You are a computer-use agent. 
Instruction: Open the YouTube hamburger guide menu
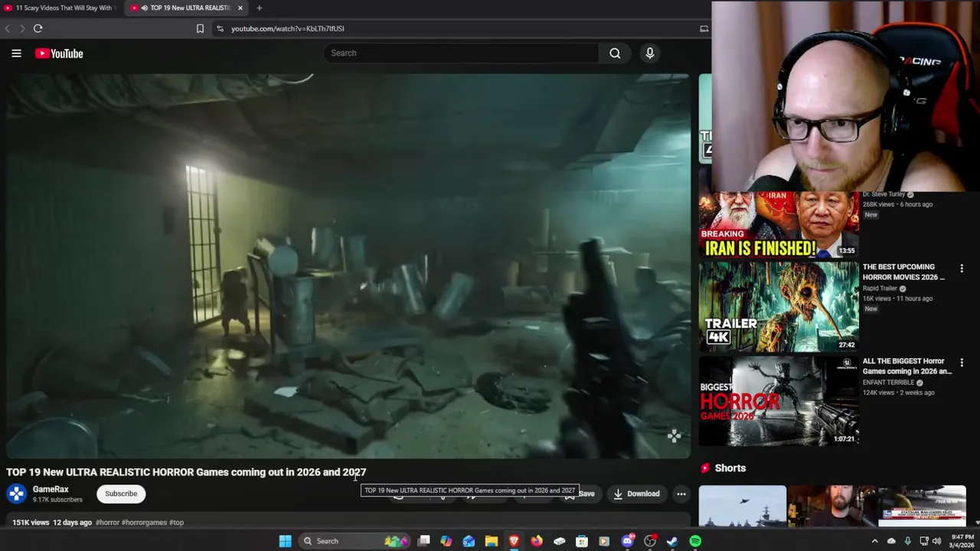pos(16,54)
